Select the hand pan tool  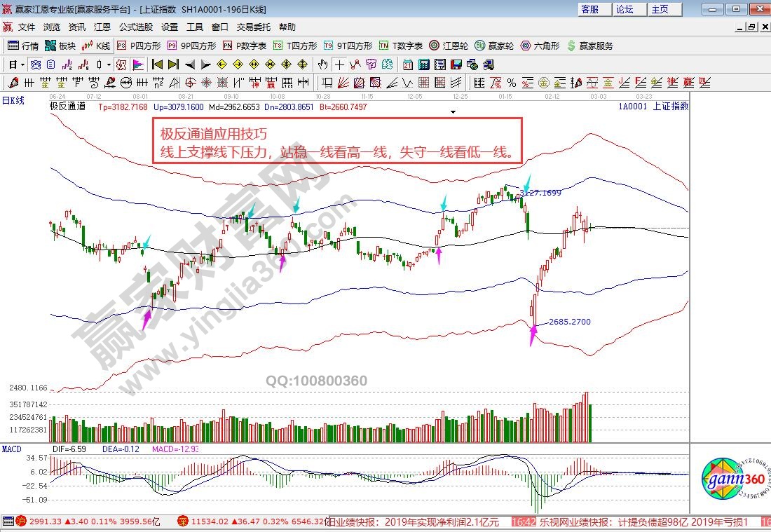(x=322, y=64)
